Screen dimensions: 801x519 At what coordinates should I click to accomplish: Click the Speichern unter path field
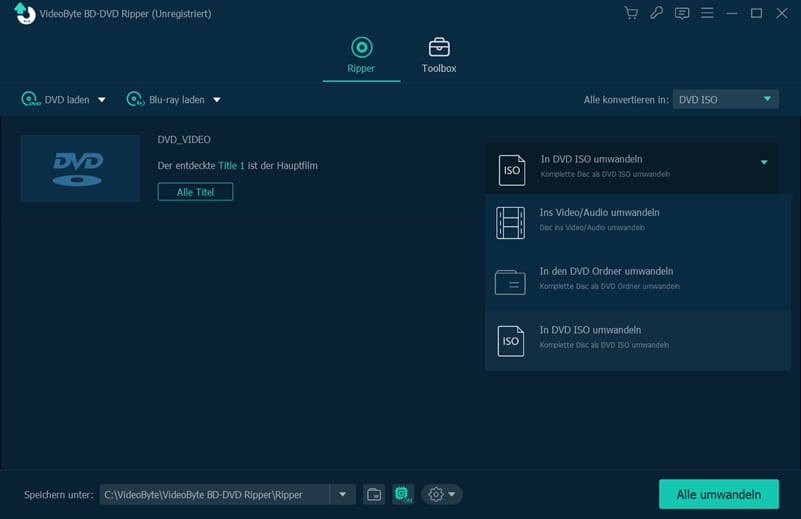215,494
